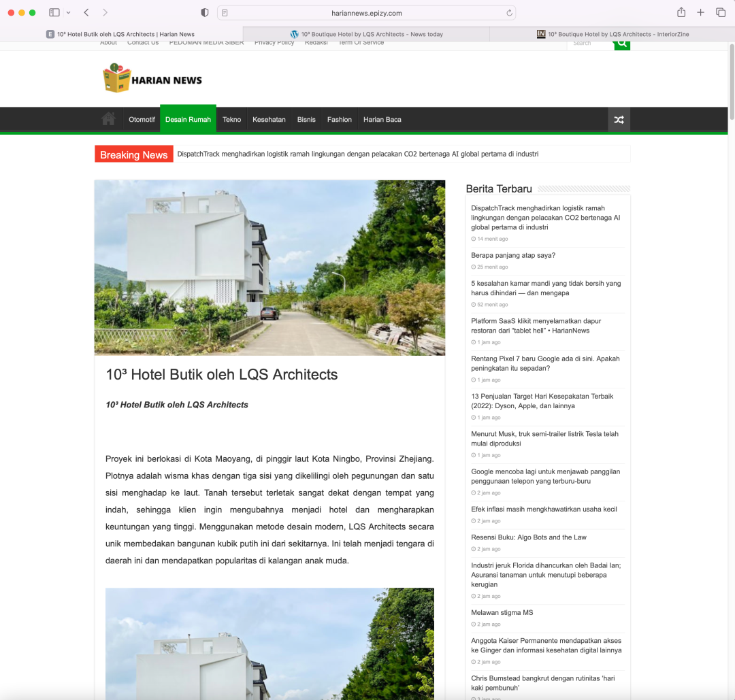The width and height of the screenshot is (735, 700).
Task: Go back with the back arrow
Action: (x=86, y=12)
